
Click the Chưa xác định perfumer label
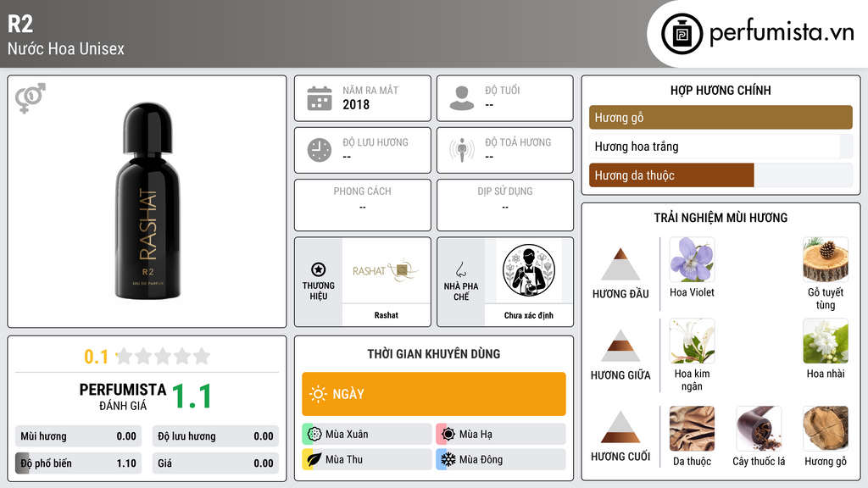(x=529, y=315)
